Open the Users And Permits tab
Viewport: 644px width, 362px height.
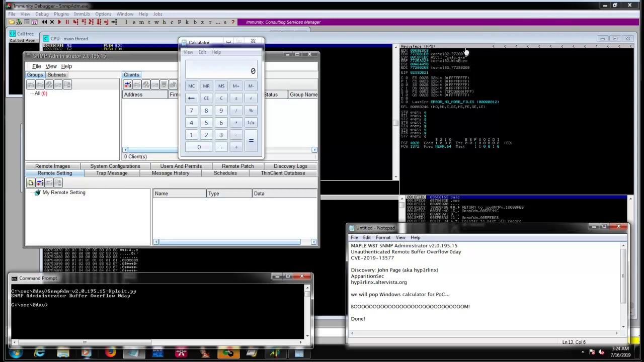[x=181, y=166]
